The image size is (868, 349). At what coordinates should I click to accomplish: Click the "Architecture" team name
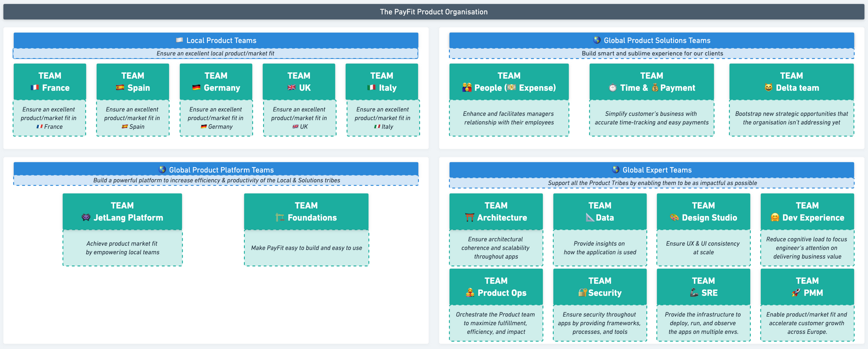tap(502, 217)
